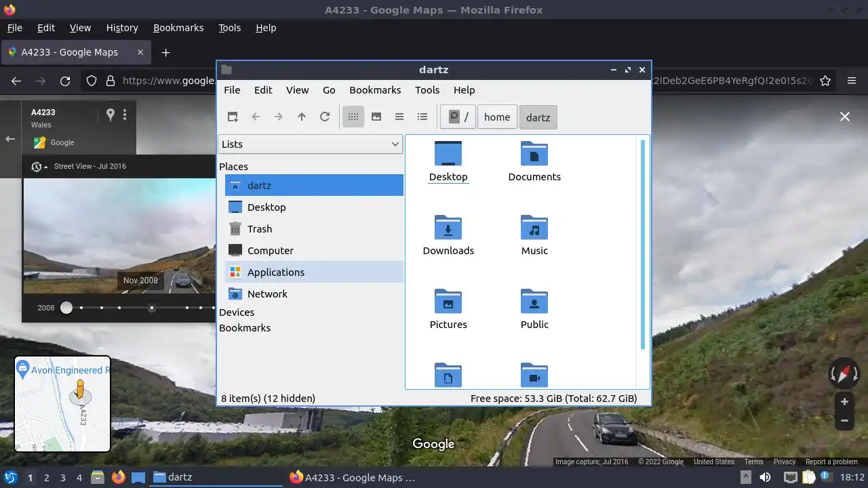The image size is (868, 488).
Task: Open the Music folder
Action: point(534,235)
